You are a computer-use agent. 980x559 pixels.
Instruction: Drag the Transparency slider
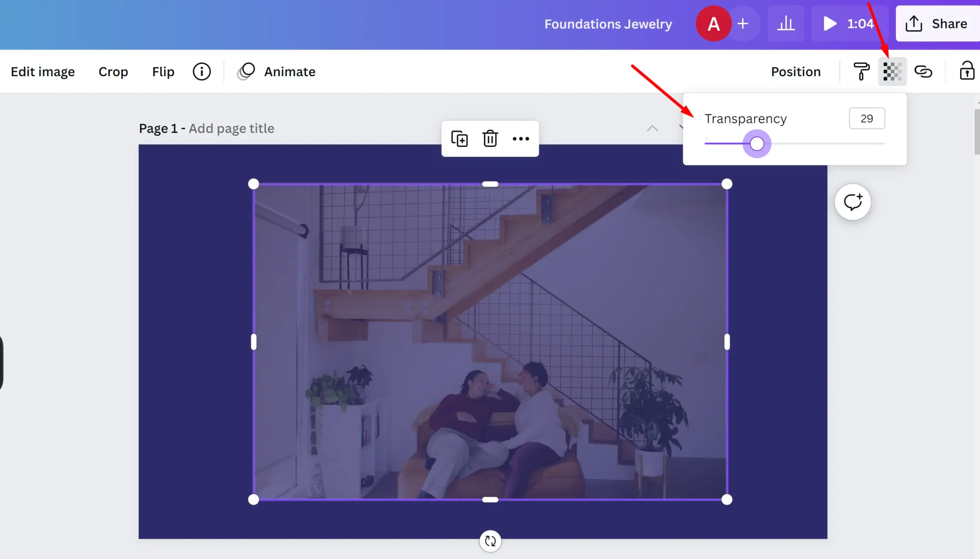pyautogui.click(x=755, y=144)
